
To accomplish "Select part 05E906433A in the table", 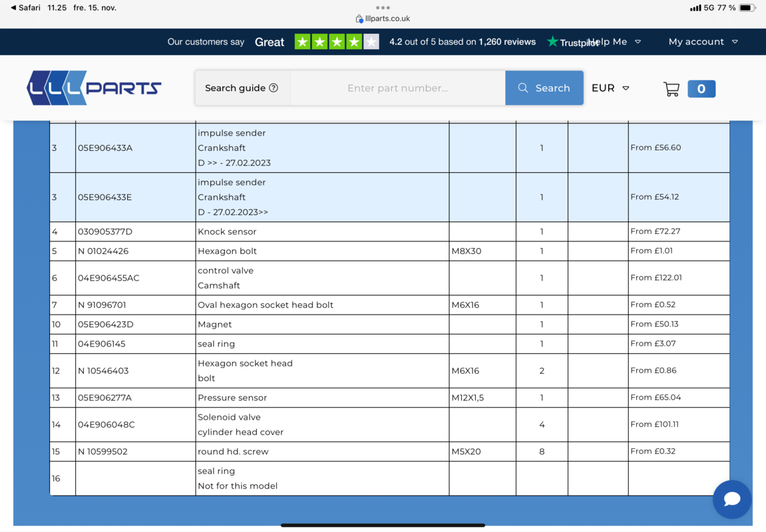I will pos(105,148).
